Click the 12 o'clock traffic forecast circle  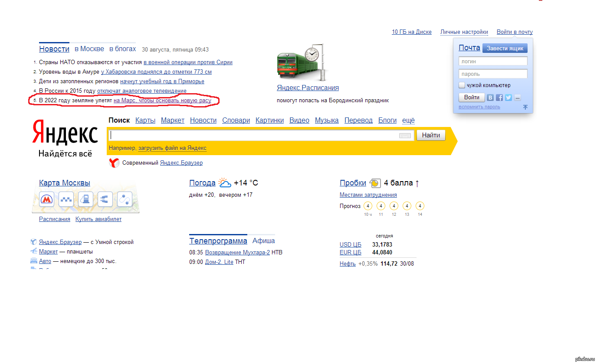[x=394, y=206]
